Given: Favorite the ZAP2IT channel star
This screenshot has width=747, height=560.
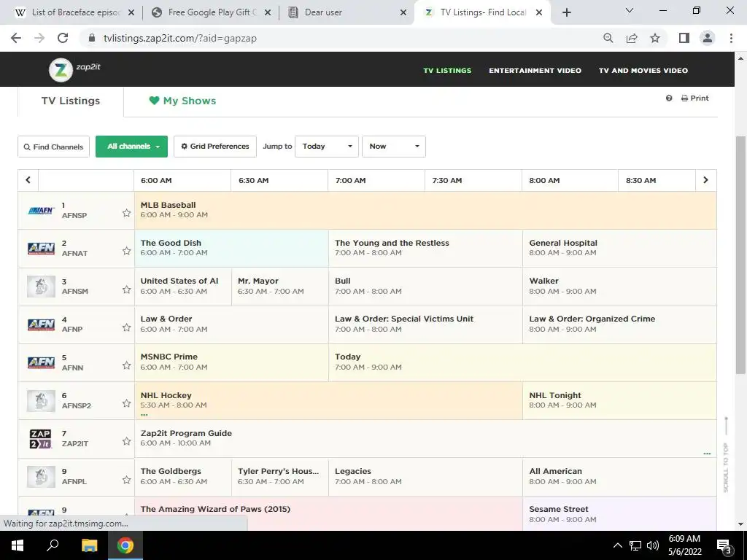Looking at the screenshot, I should pos(126,441).
